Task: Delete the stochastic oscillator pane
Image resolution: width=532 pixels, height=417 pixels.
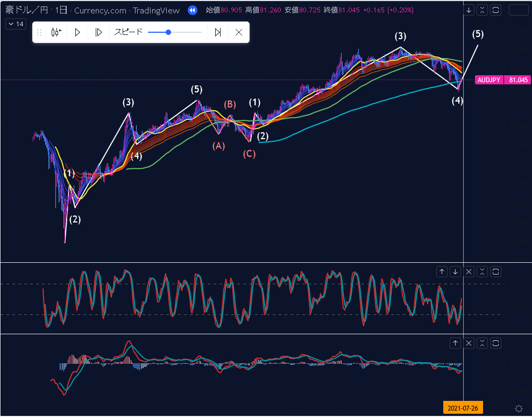Action: pyautogui.click(x=469, y=271)
